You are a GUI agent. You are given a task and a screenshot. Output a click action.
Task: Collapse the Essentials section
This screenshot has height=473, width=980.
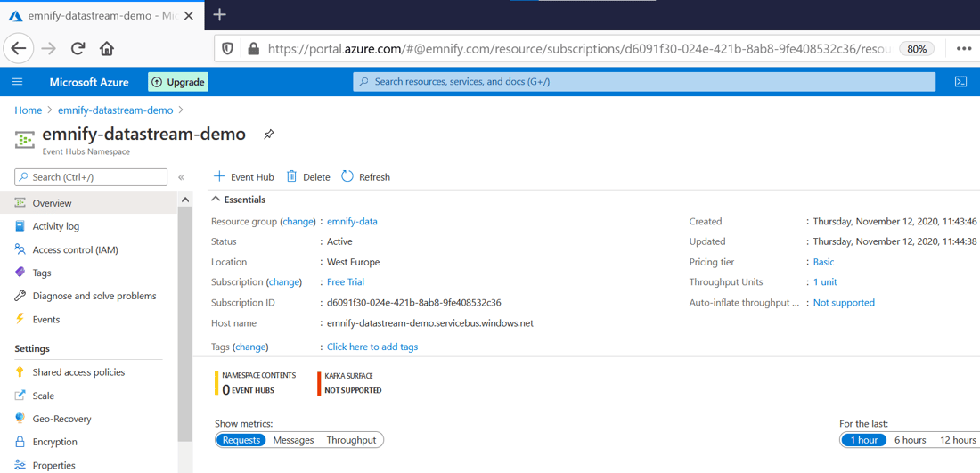point(238,200)
